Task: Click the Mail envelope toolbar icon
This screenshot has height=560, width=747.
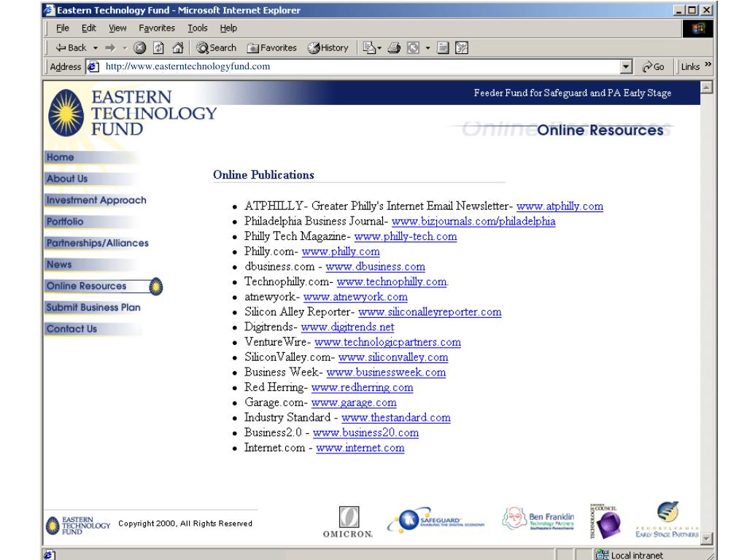Action: [x=369, y=47]
